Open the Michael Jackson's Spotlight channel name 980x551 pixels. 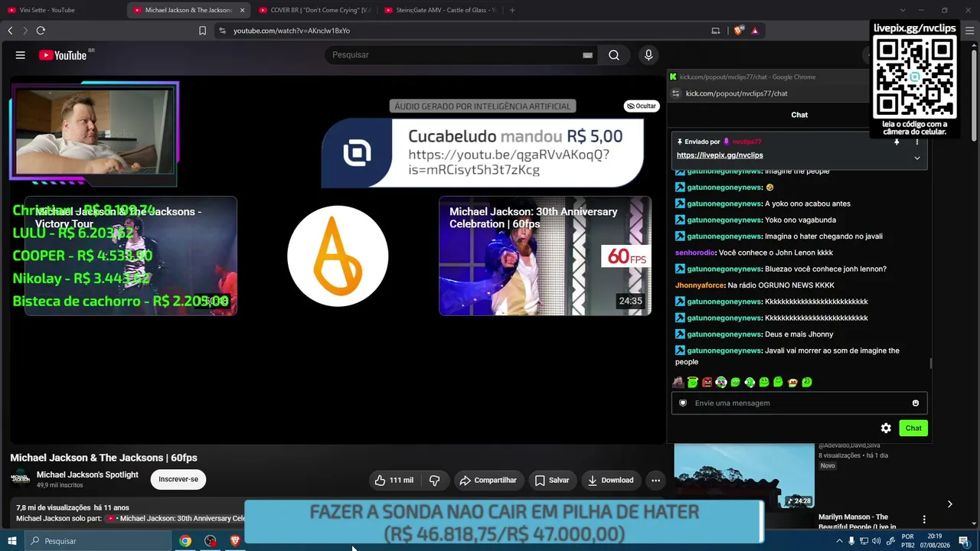(87, 474)
